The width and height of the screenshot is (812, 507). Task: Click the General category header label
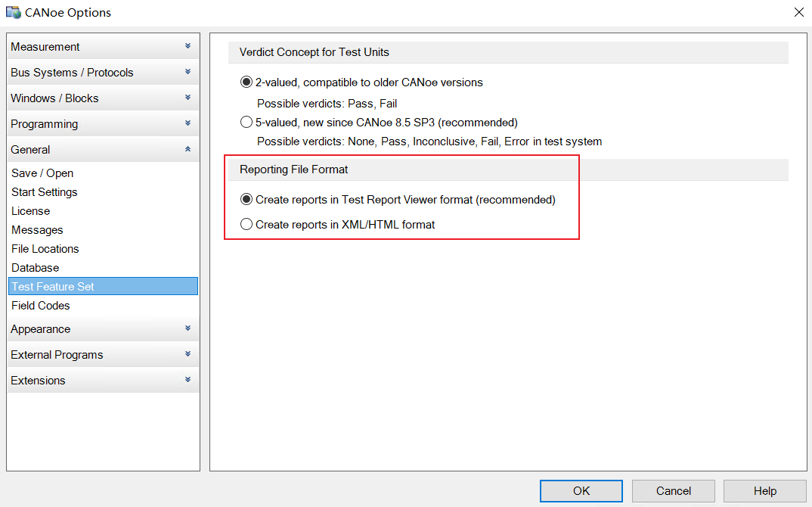pos(30,150)
